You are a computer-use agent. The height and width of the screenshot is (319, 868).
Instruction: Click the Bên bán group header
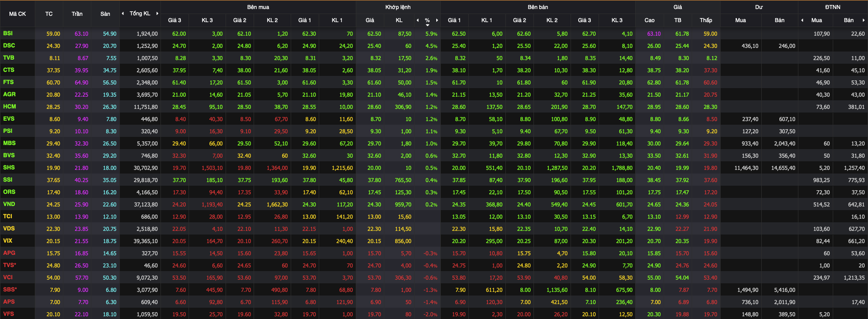click(x=538, y=7)
